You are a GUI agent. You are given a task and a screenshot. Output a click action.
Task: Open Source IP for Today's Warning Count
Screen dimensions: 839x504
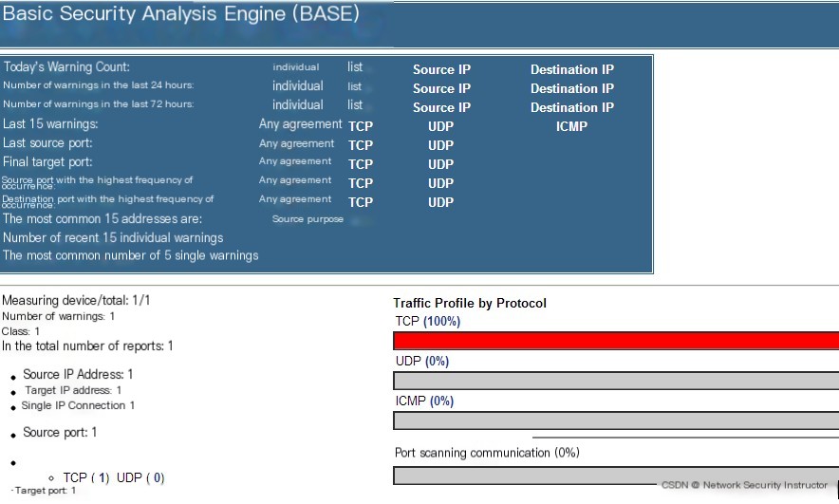tap(441, 69)
